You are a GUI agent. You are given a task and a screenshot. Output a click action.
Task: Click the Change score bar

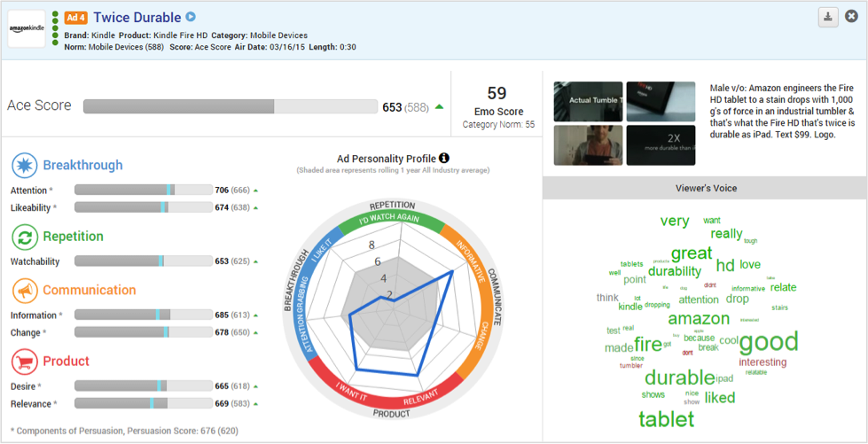(144, 332)
